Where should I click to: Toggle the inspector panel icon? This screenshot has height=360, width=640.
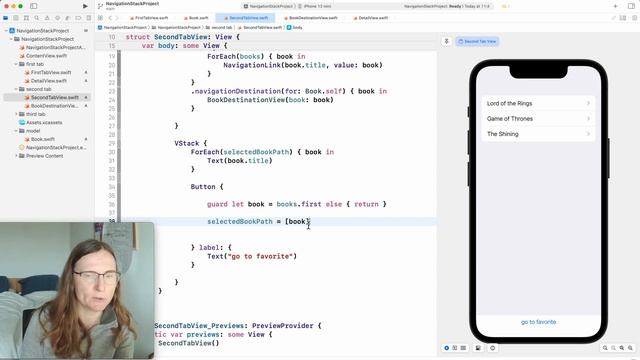[x=631, y=6]
